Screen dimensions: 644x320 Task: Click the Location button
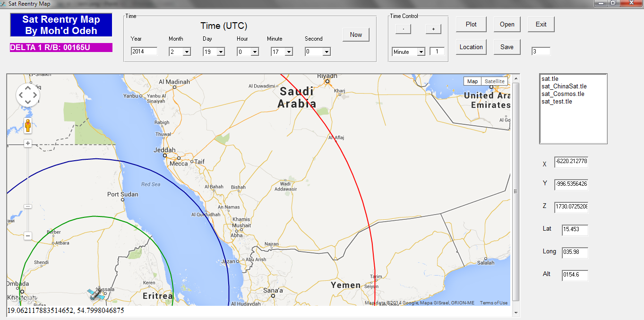click(x=471, y=47)
